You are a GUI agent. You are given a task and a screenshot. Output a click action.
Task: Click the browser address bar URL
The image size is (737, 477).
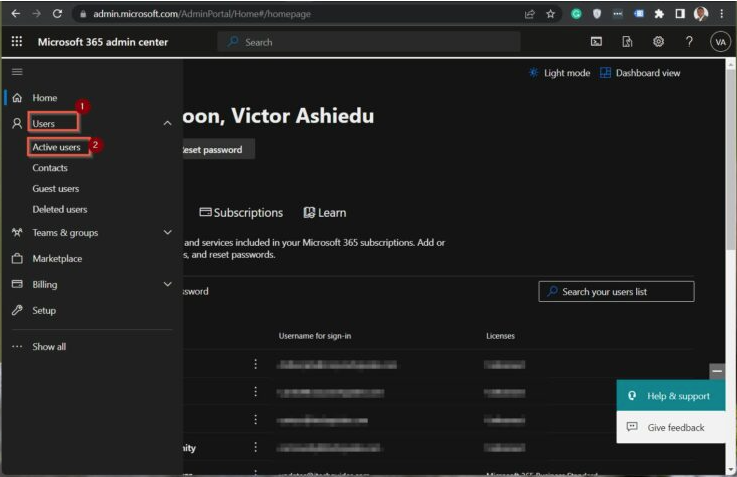point(202,14)
